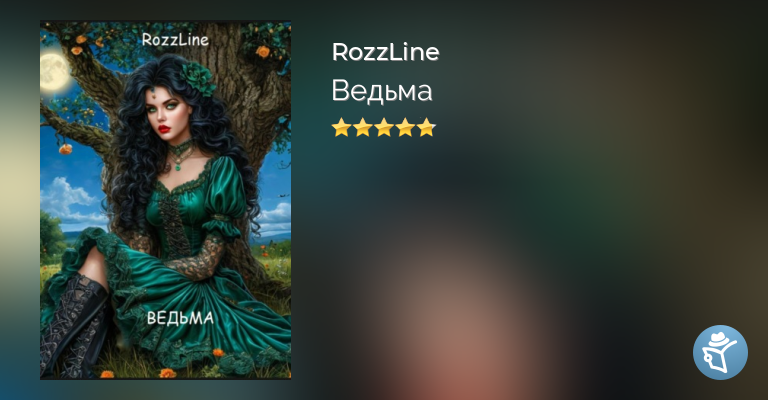The width and height of the screenshot is (768, 400).
Task: Rate with the first gold star
Action: click(x=341, y=127)
